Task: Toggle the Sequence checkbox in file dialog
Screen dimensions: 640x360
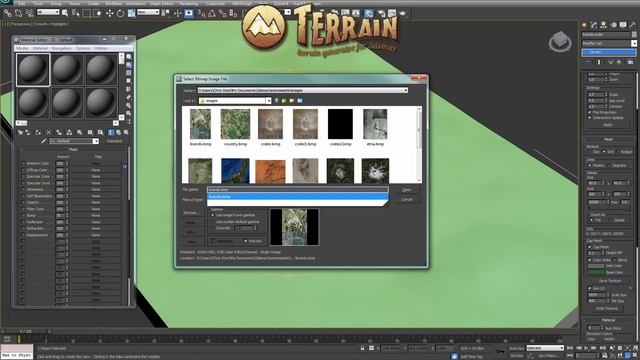Action: [213, 241]
